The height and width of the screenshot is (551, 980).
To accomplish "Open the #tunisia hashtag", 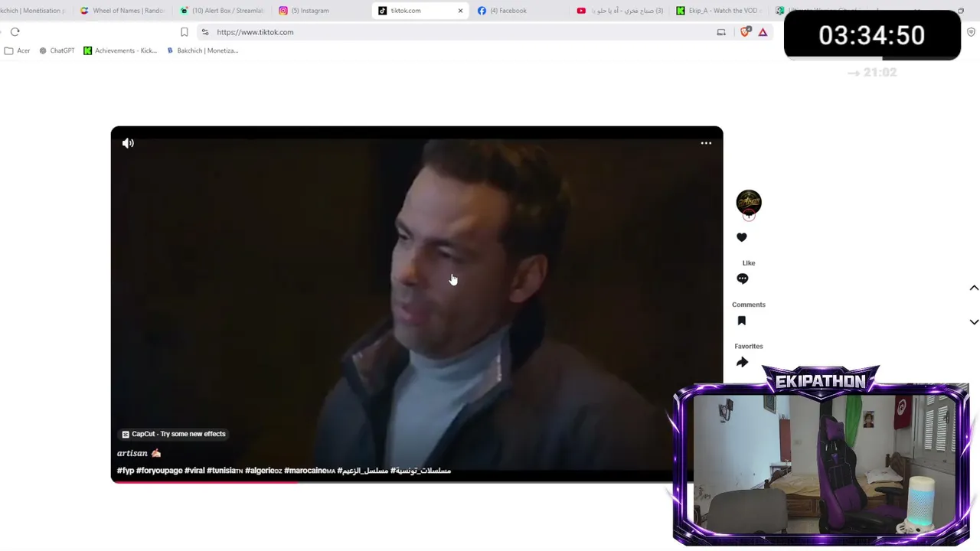I will [225, 471].
